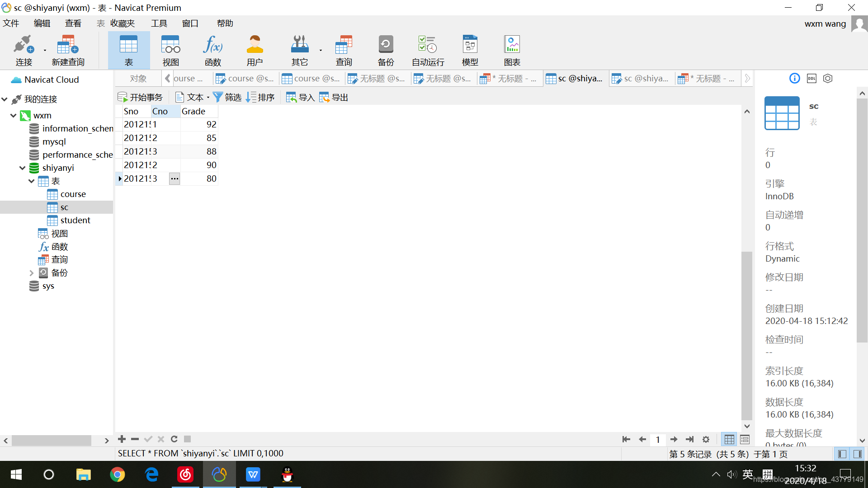This screenshot has height=488, width=868.
Task: Switch to the 对象 tab
Action: pyautogui.click(x=138, y=78)
